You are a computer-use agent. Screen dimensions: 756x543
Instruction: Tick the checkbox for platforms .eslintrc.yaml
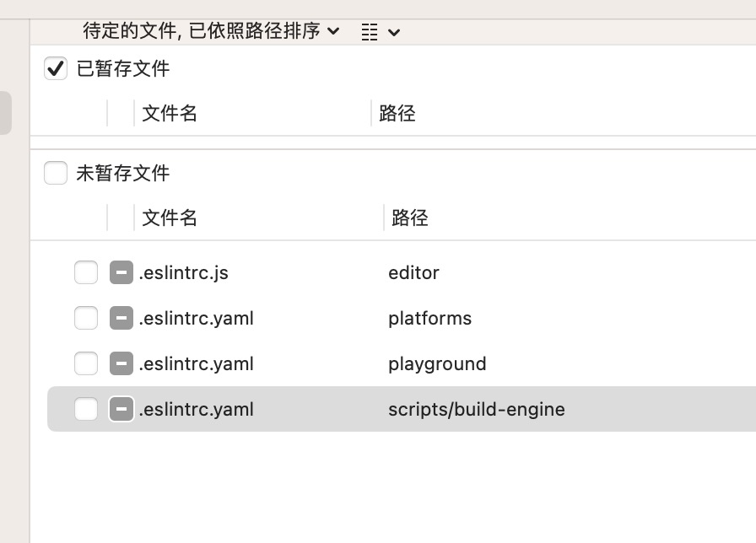click(x=86, y=318)
